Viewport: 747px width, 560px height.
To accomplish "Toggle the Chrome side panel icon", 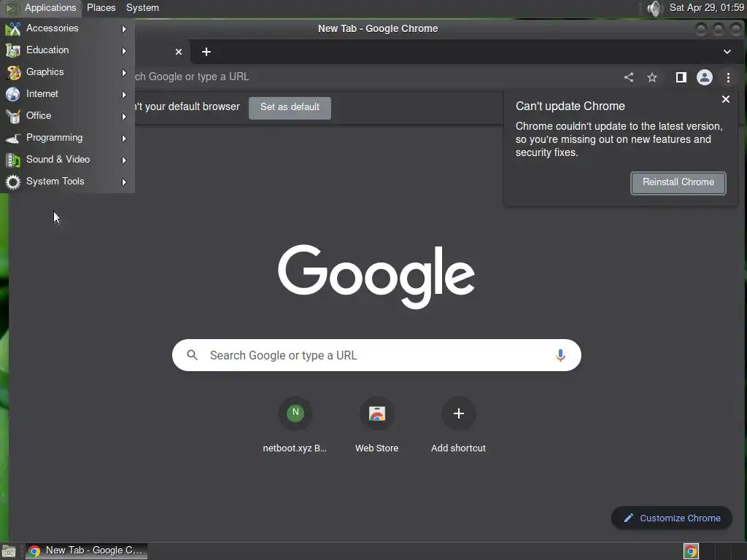I will [x=681, y=77].
